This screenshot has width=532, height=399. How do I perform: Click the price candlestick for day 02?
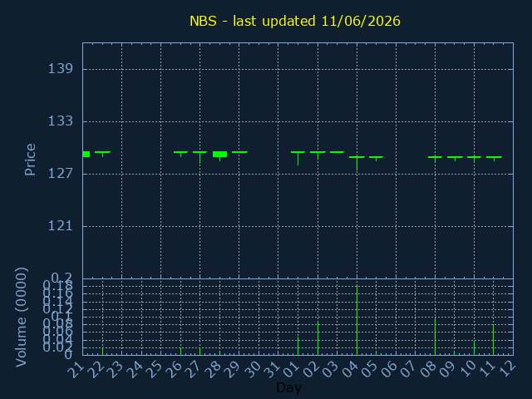pos(318,155)
